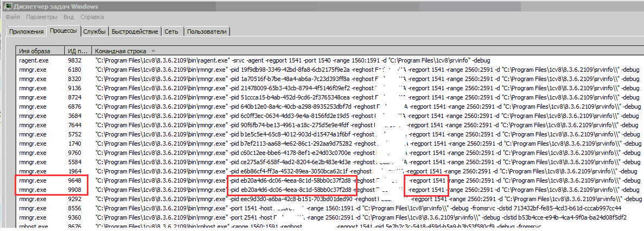Open the Быстродействие tab
Screen dimensions: 644x231
136,32
